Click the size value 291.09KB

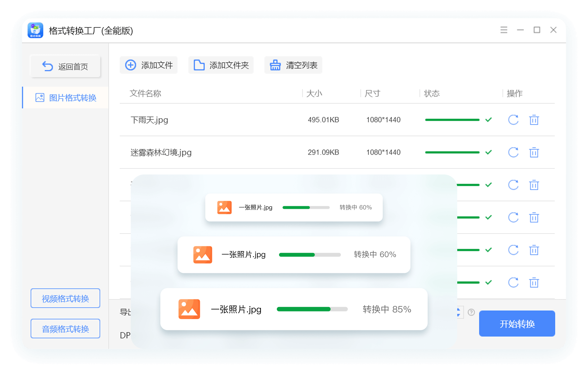[323, 152]
